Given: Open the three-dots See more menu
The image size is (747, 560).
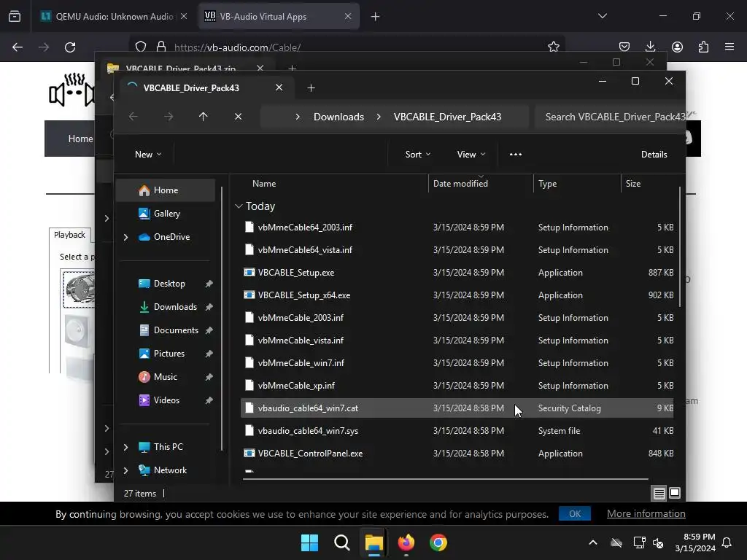Looking at the screenshot, I should click(x=516, y=155).
